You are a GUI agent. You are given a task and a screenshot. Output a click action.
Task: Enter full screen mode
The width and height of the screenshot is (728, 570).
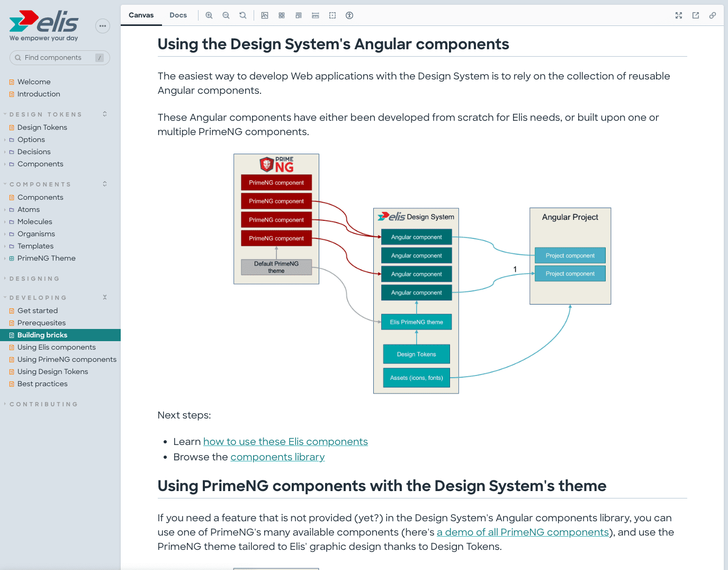coord(679,15)
